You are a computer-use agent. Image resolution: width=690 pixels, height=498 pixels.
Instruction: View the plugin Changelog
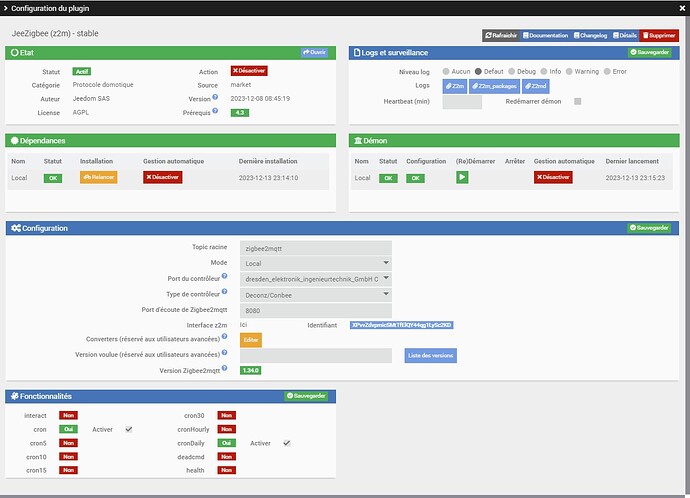click(591, 36)
